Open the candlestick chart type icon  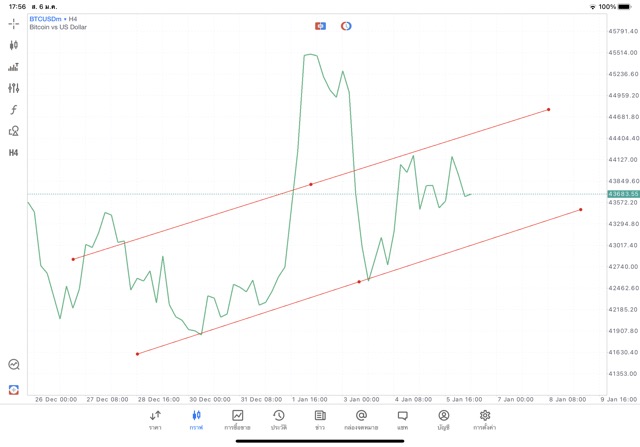tap(14, 44)
